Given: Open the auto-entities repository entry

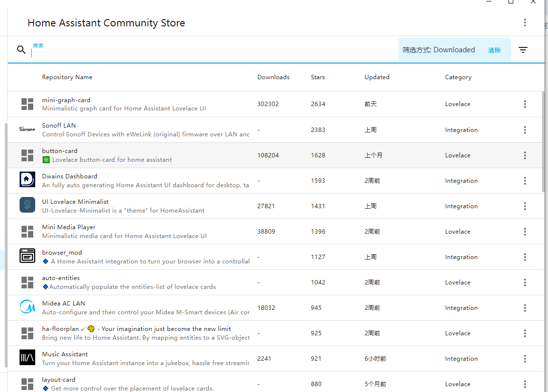Looking at the screenshot, I should 61,278.
